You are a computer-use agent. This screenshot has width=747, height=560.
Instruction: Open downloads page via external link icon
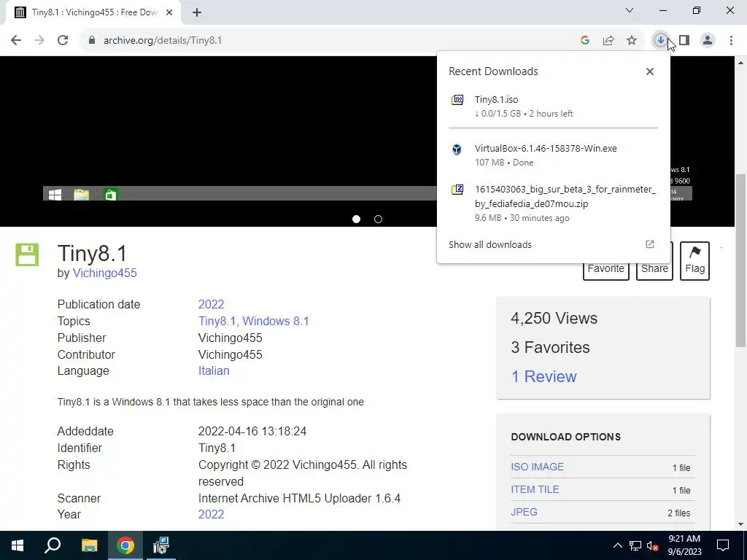(x=650, y=244)
